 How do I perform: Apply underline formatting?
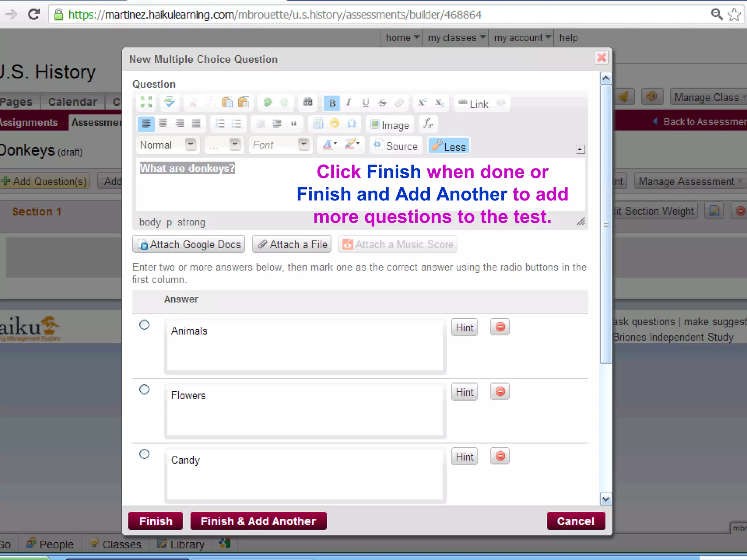pos(365,102)
